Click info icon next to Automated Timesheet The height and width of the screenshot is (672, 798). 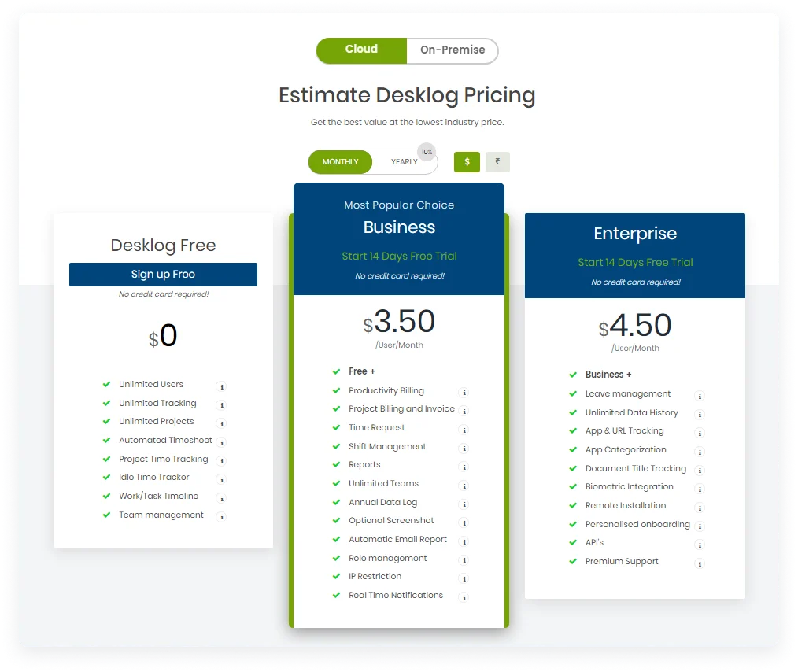point(221,442)
